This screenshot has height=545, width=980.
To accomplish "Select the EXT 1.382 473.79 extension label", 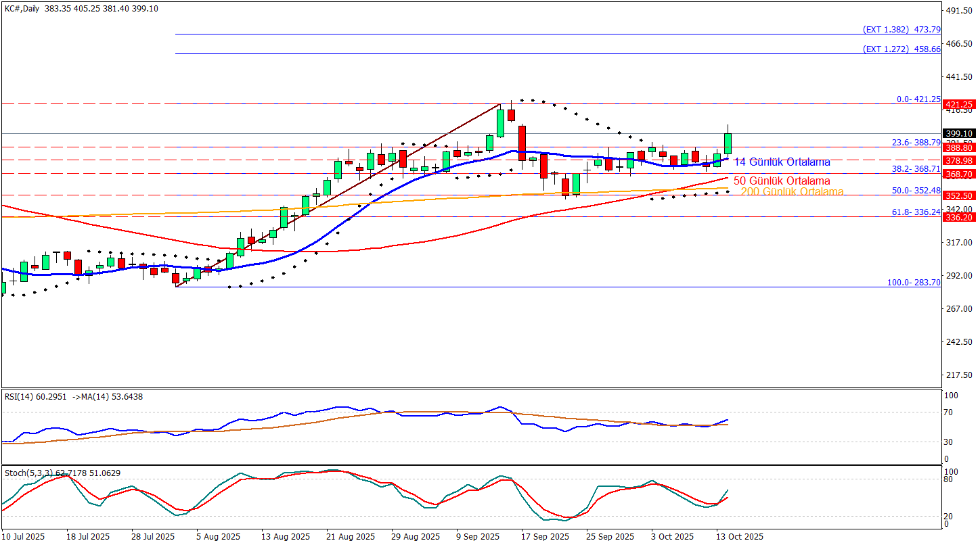I will [901, 29].
